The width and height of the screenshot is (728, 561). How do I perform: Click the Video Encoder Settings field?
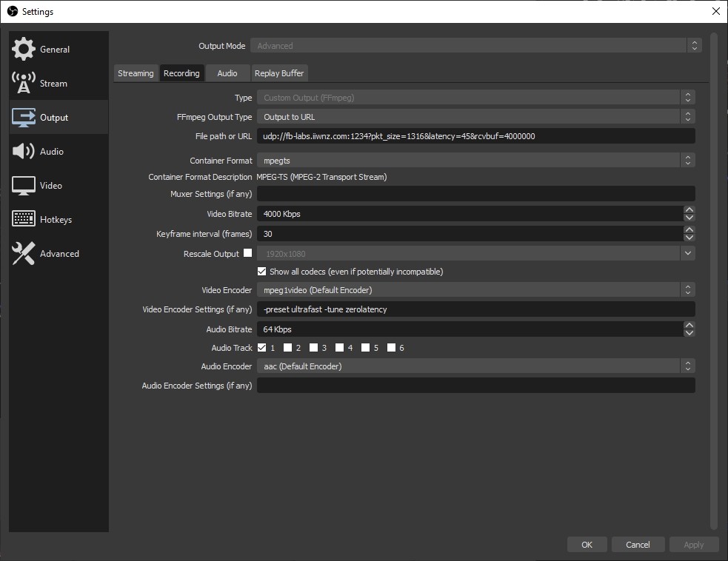476,309
